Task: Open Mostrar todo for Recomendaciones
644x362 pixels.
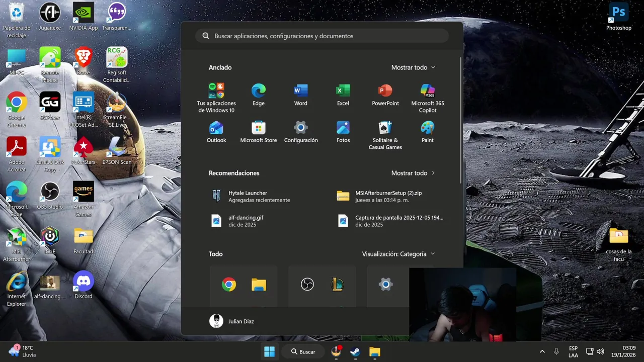Action: 414,173
